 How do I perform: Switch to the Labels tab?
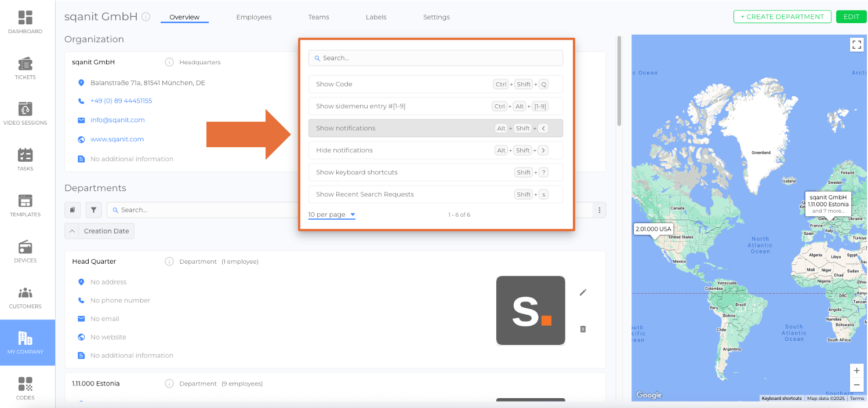point(376,17)
